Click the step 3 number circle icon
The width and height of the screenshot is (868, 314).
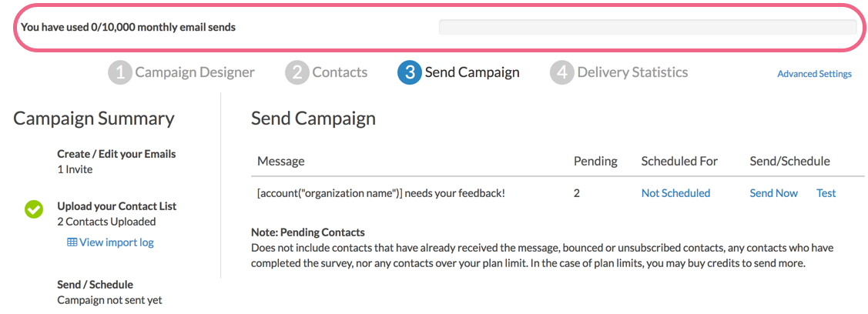[x=409, y=73]
